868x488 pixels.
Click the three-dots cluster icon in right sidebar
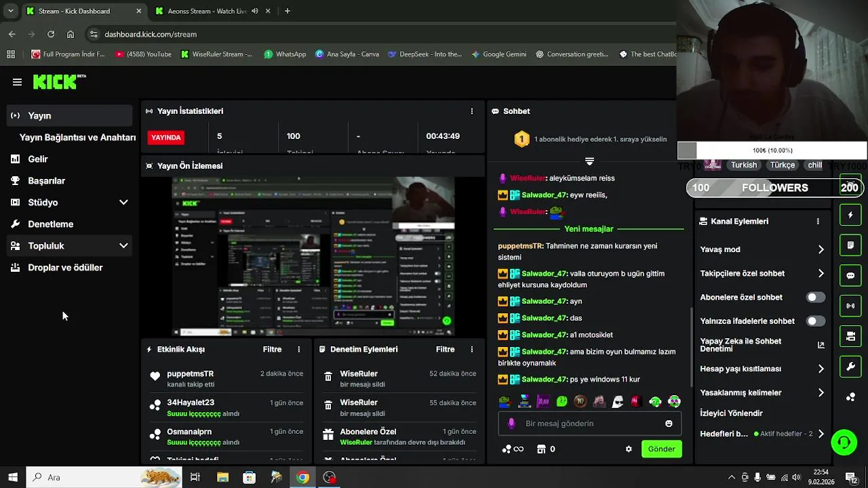click(x=850, y=397)
